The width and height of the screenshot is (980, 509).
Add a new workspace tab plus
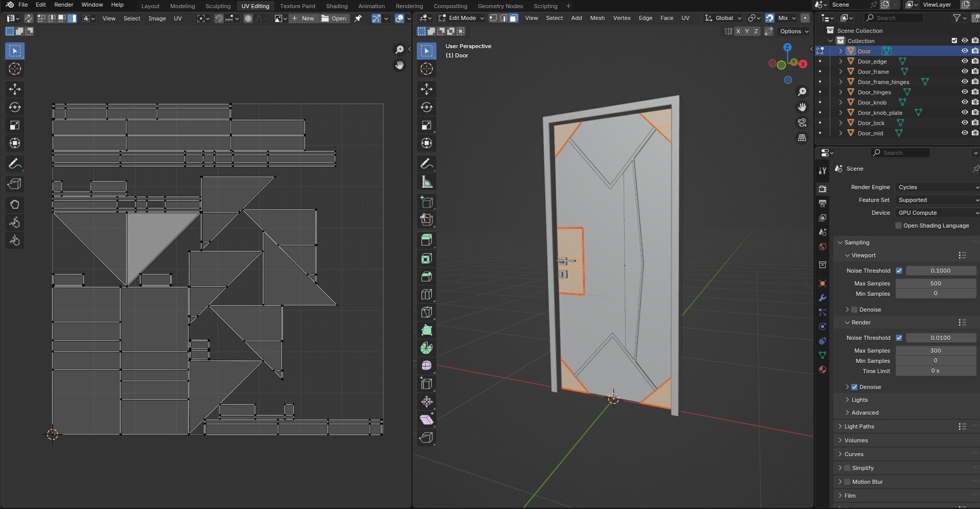(568, 6)
